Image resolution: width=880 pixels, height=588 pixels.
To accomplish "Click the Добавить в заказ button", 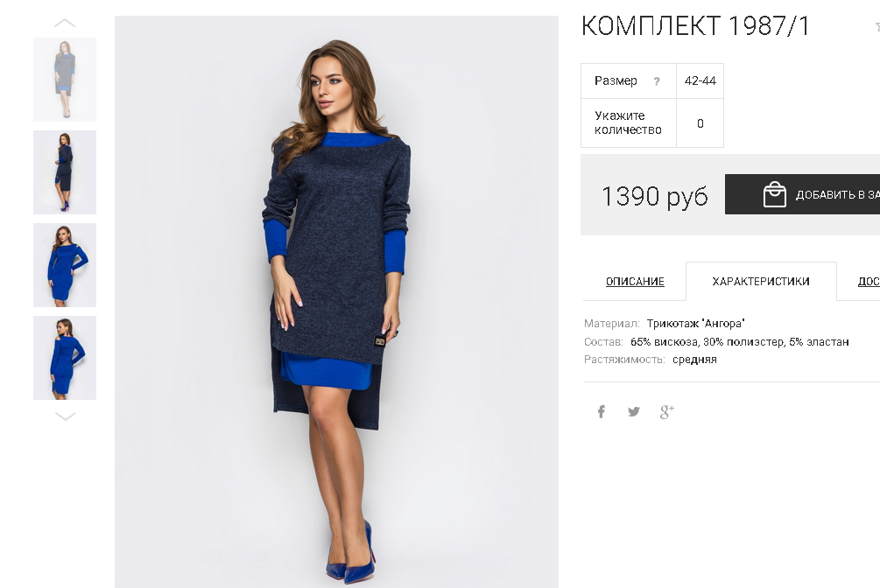I will 803,194.
